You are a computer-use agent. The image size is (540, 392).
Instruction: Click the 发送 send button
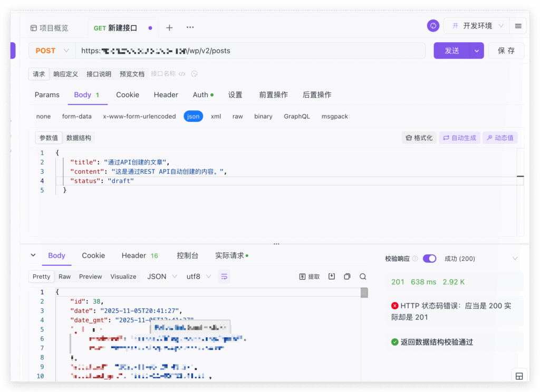[x=452, y=51]
